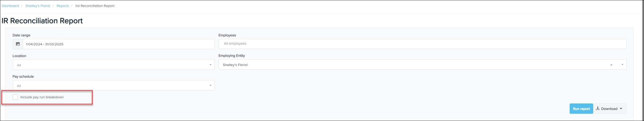Go to Dashboard breadcrumb
This screenshot has width=644, height=121.
click(x=10, y=6)
